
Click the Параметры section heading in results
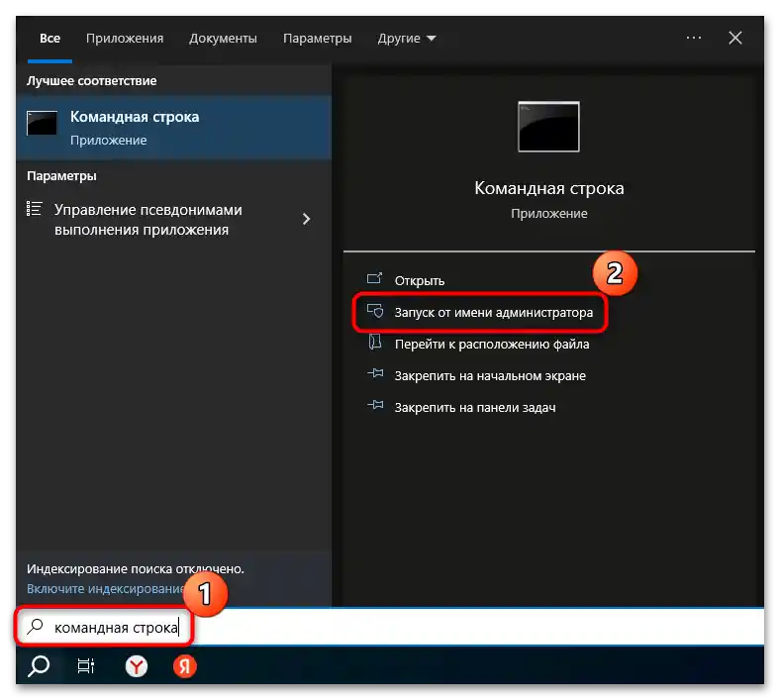point(61,176)
